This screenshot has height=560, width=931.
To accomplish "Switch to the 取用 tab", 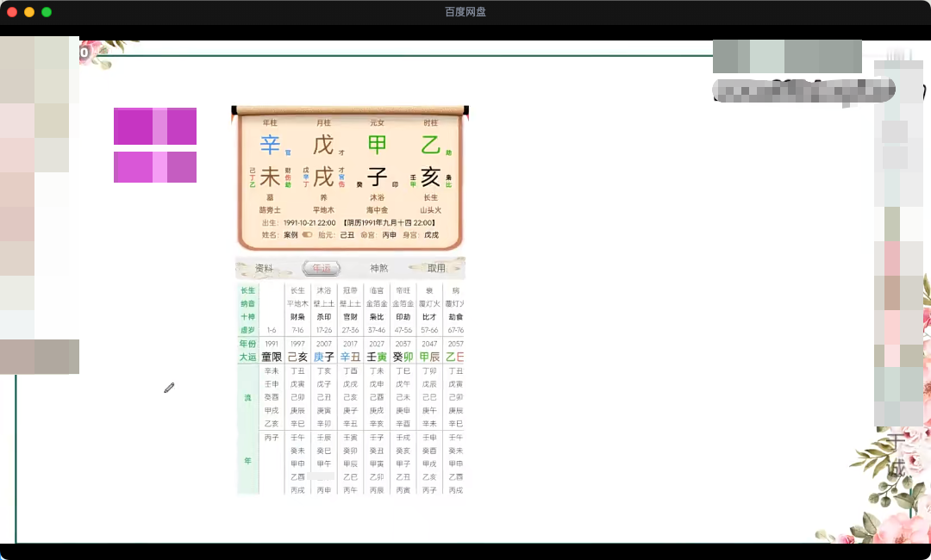I will (x=436, y=268).
